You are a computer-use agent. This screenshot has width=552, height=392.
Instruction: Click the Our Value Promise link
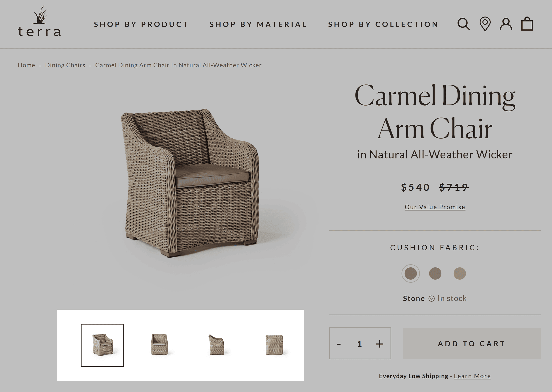pyautogui.click(x=435, y=207)
